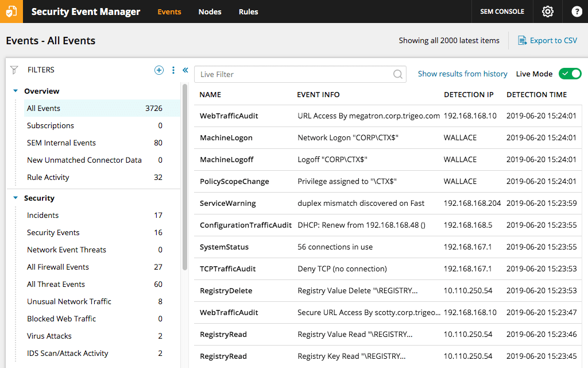This screenshot has height=368, width=588.
Task: Click the funnel icon beside FILTERS
Action: [x=13, y=70]
